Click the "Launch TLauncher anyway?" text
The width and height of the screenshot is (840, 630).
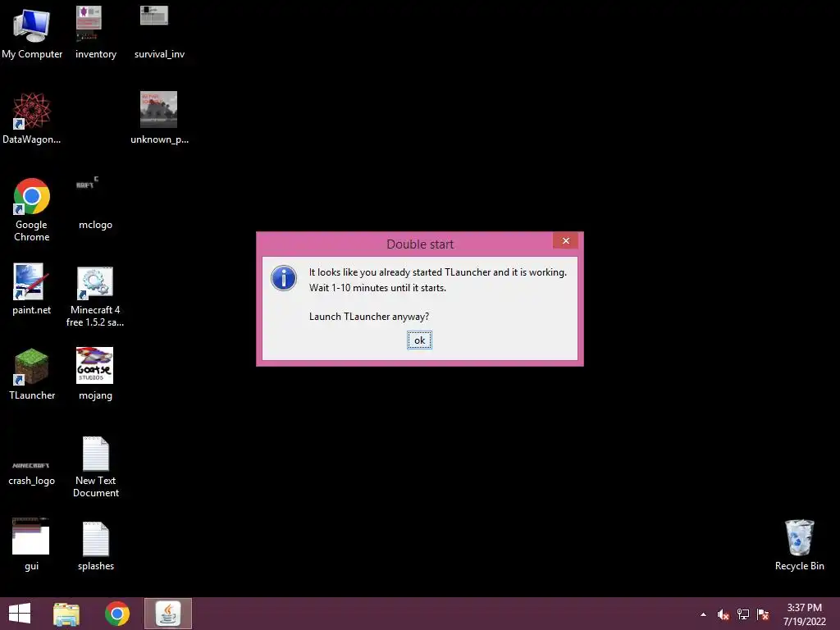(369, 317)
